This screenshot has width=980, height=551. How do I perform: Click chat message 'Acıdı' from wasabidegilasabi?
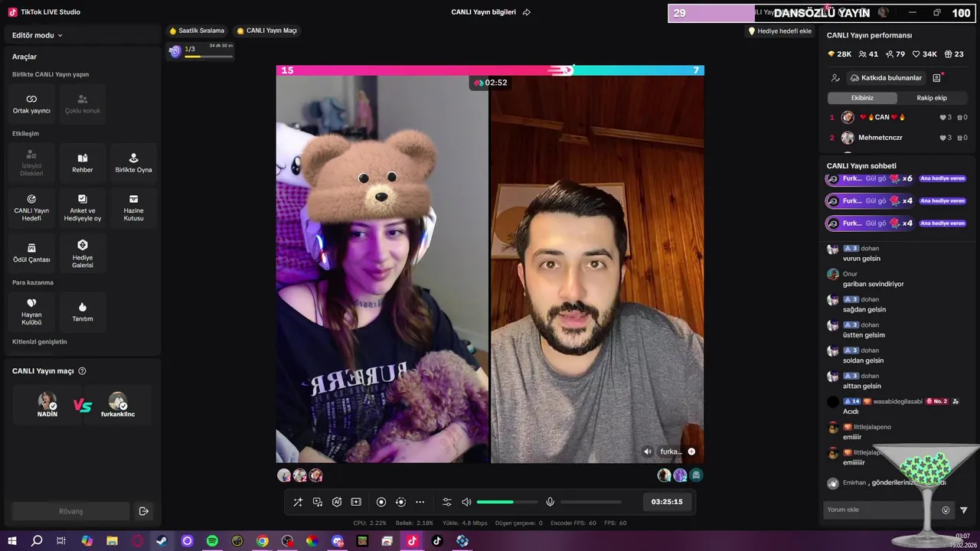click(x=851, y=412)
